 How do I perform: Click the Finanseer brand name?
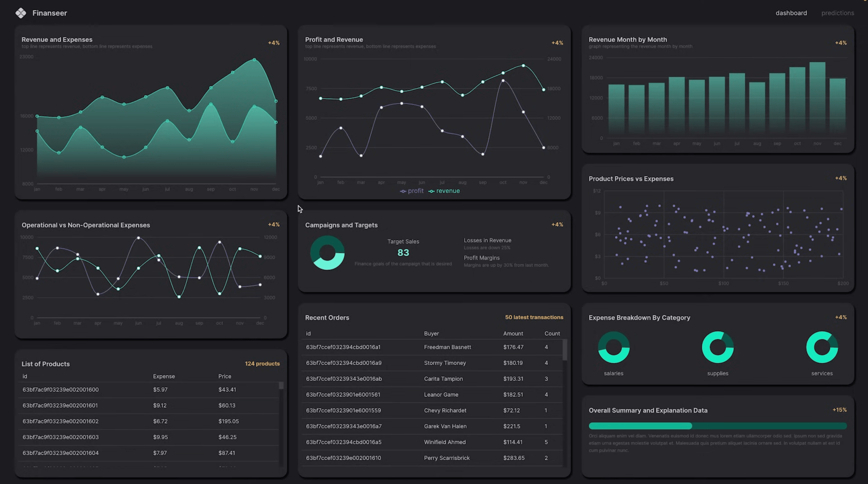point(50,13)
